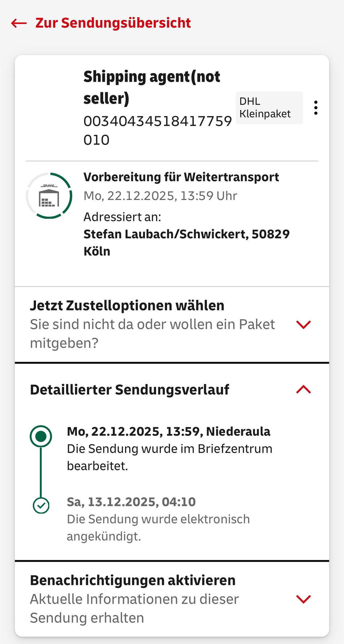Tap recipient address Stefan Laubach/Schwickert
The width and height of the screenshot is (344, 644).
[186, 242]
